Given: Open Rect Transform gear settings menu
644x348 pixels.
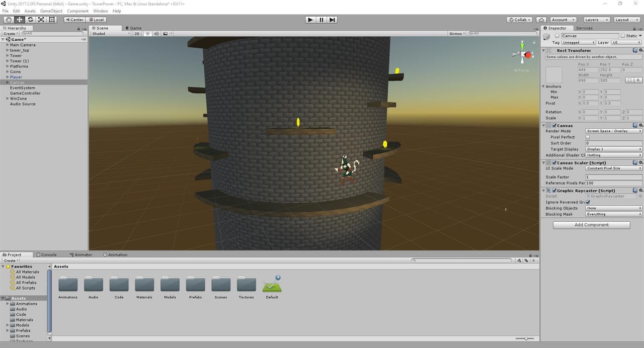Looking at the screenshot, I should pyautogui.click(x=640, y=50).
